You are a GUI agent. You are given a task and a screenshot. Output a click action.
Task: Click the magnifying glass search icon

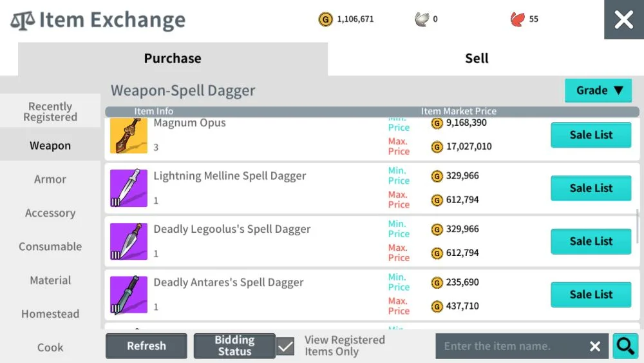click(x=625, y=346)
